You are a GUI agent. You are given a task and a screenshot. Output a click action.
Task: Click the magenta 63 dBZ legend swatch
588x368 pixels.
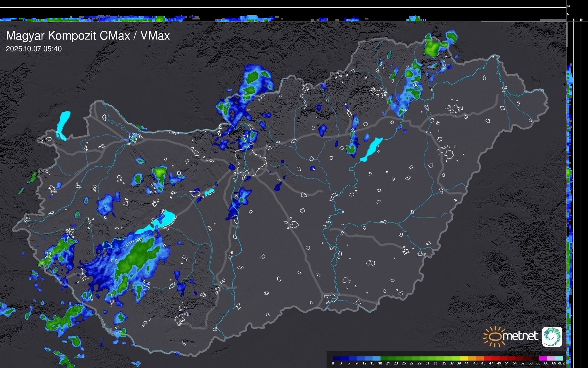[543, 358]
